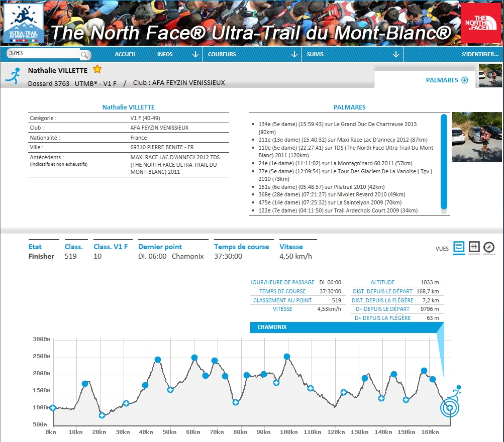Click the Ville value 69310 PIERRE BENITE
The image size is (504, 442).
162,148
